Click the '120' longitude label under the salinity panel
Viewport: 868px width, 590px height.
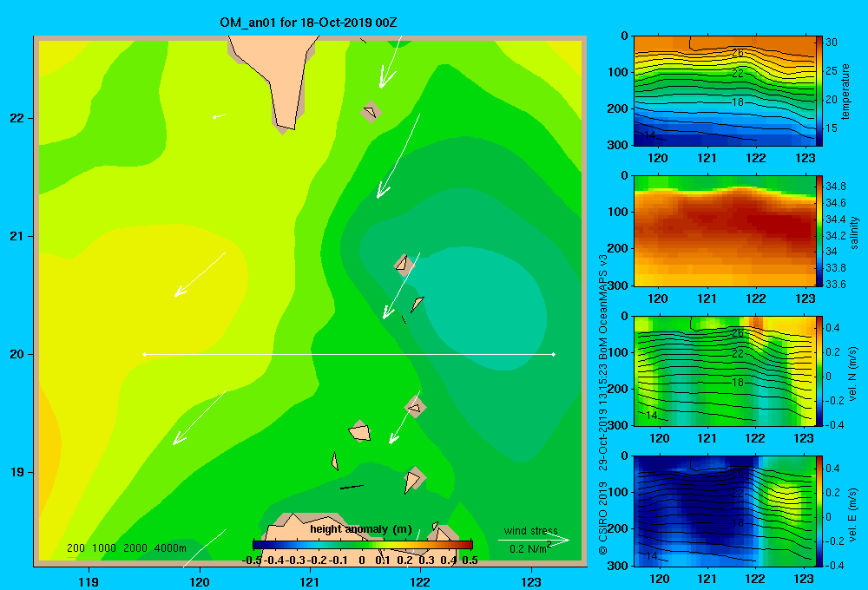click(x=658, y=298)
